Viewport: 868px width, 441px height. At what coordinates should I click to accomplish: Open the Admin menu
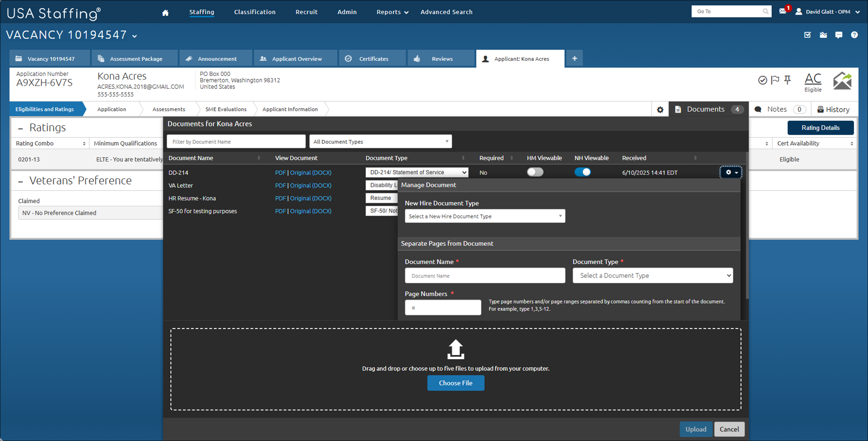click(x=347, y=12)
